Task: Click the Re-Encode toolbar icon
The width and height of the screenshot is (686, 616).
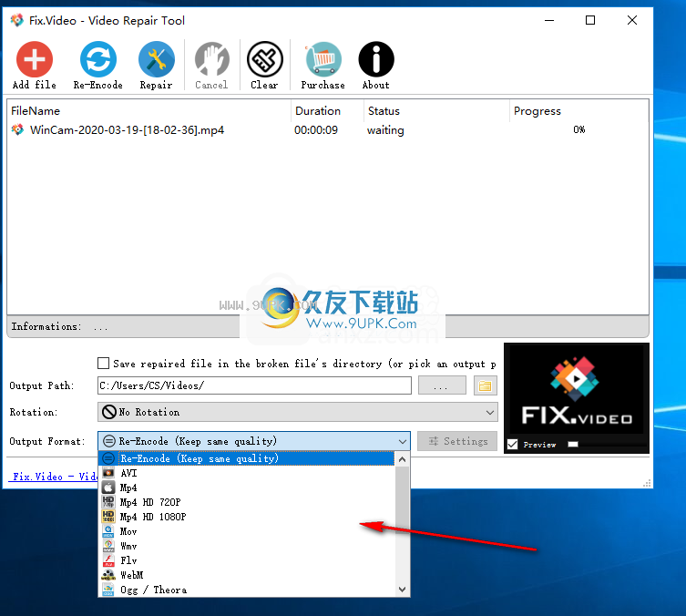Action: [x=98, y=59]
